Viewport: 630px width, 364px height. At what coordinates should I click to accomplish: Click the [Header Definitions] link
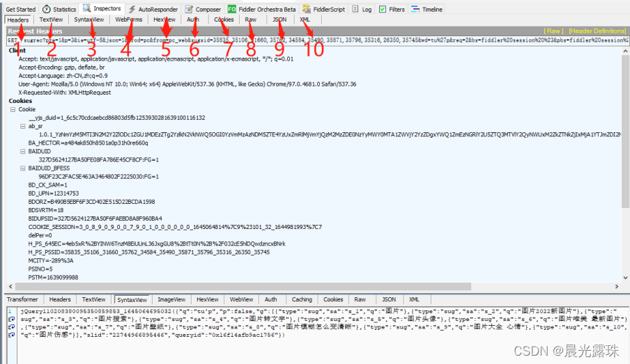[597, 31]
